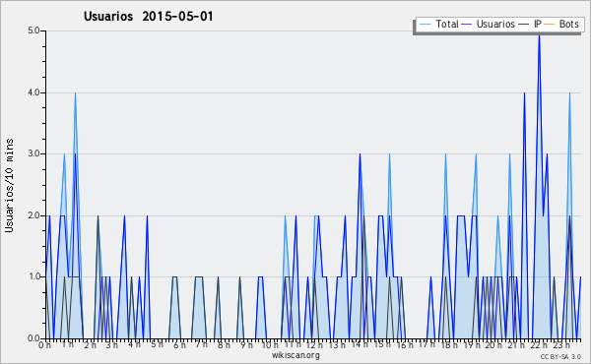
Task: Click the '14 h' x-axis label
Action: point(360,344)
